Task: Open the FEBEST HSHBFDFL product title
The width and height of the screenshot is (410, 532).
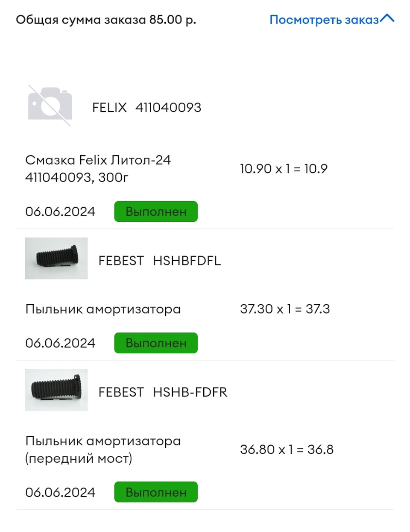Action: [160, 261]
